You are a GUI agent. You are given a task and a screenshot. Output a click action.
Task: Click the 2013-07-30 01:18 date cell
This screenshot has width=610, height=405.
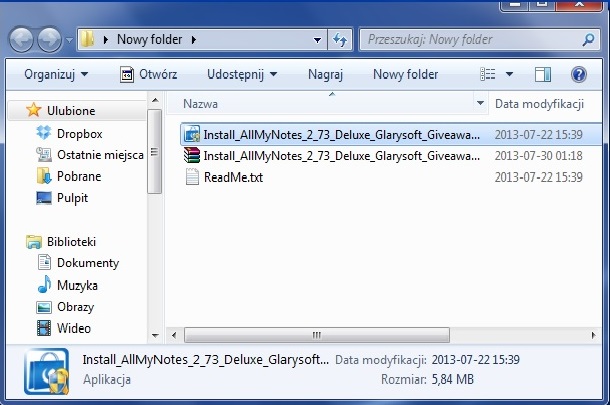[538, 156]
